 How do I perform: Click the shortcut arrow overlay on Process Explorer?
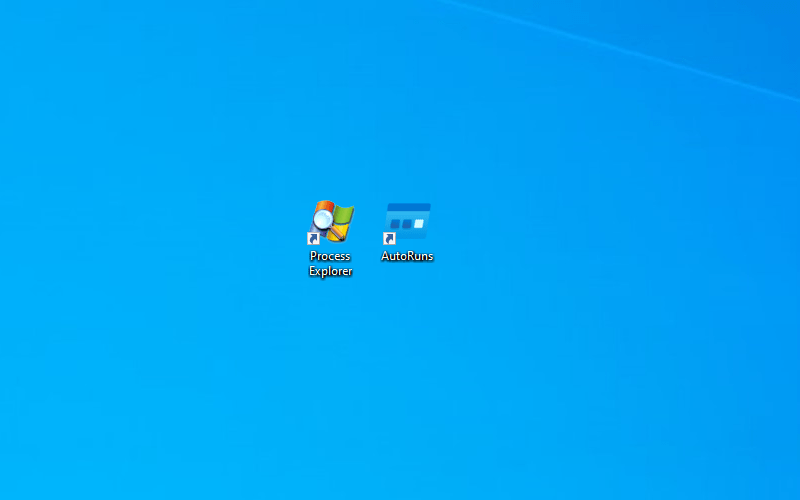[x=313, y=239]
